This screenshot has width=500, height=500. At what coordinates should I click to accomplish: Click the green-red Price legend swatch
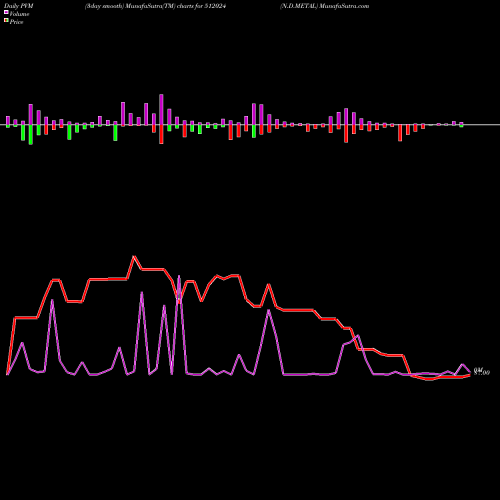(6, 21)
